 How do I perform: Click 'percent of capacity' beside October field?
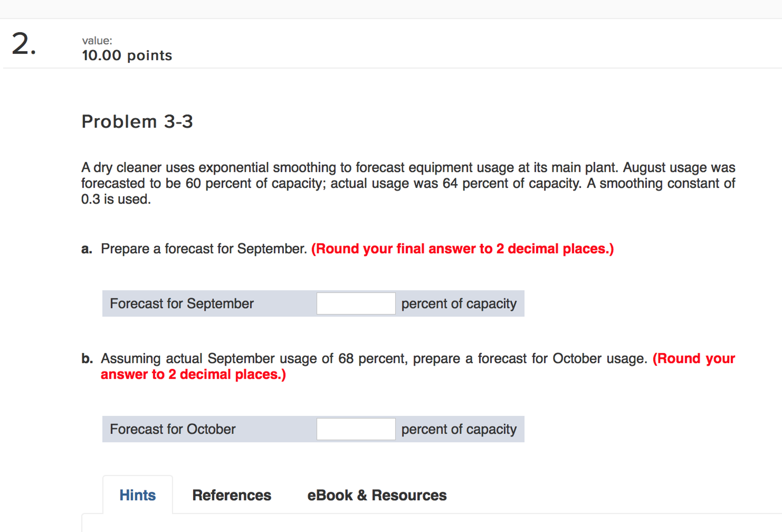459,429
